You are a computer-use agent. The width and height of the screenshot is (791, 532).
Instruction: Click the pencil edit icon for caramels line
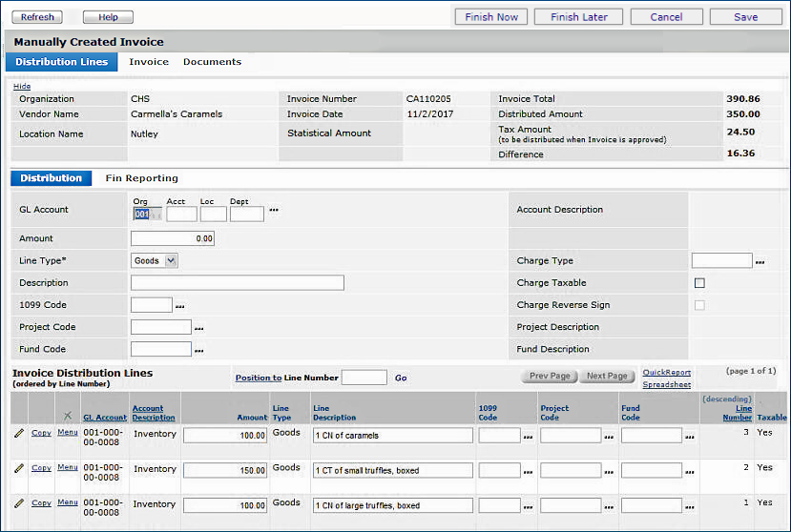click(x=19, y=434)
